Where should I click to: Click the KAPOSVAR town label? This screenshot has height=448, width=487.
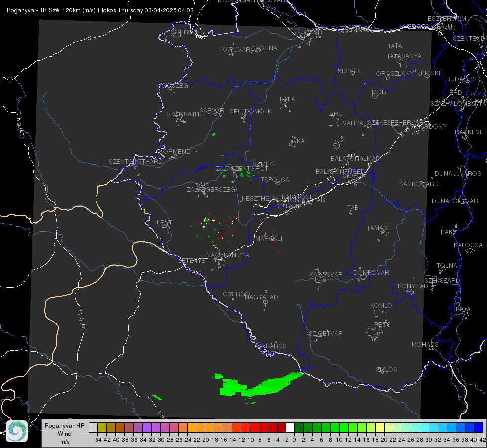point(326,274)
